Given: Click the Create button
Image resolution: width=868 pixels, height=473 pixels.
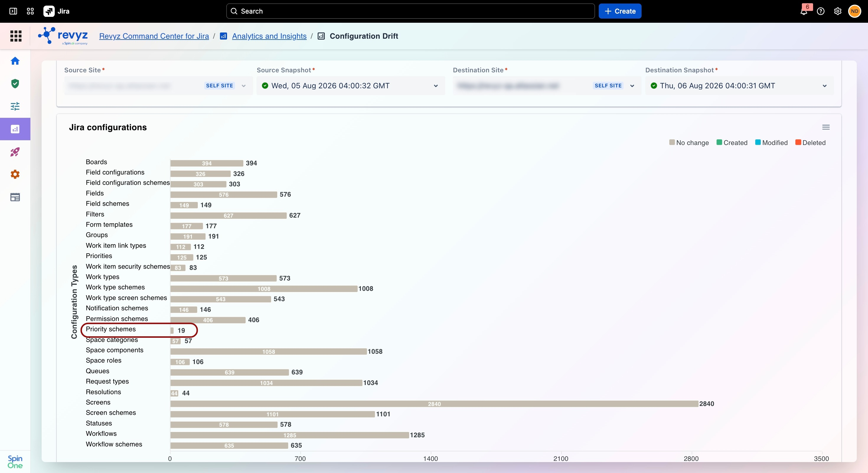Looking at the screenshot, I should pyautogui.click(x=620, y=11).
